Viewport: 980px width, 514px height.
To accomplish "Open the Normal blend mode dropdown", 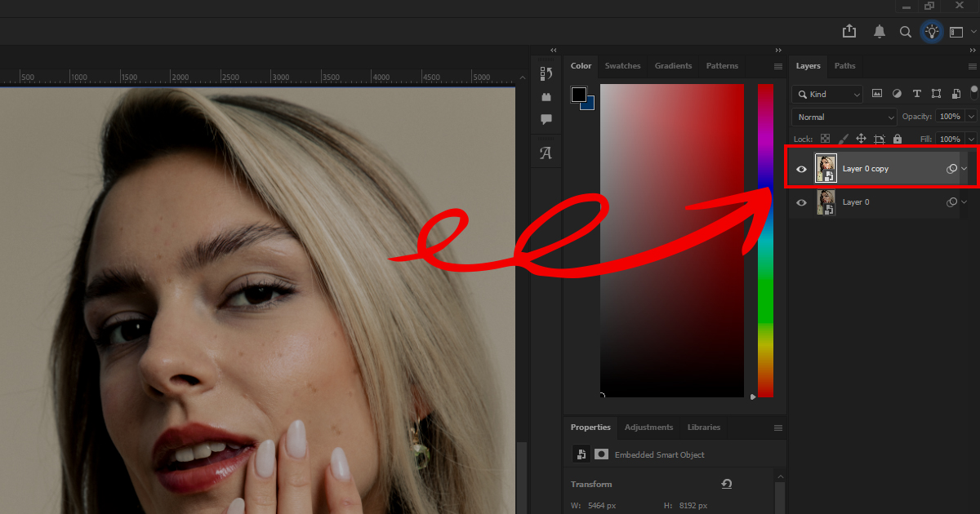I will tap(844, 117).
